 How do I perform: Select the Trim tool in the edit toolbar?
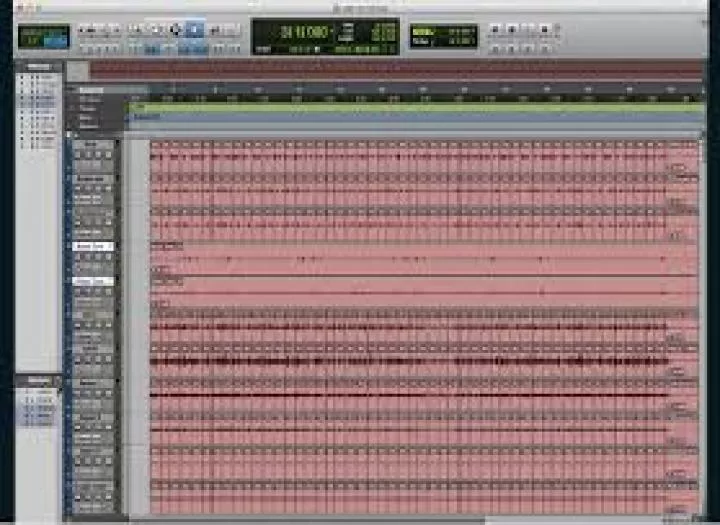click(155, 30)
